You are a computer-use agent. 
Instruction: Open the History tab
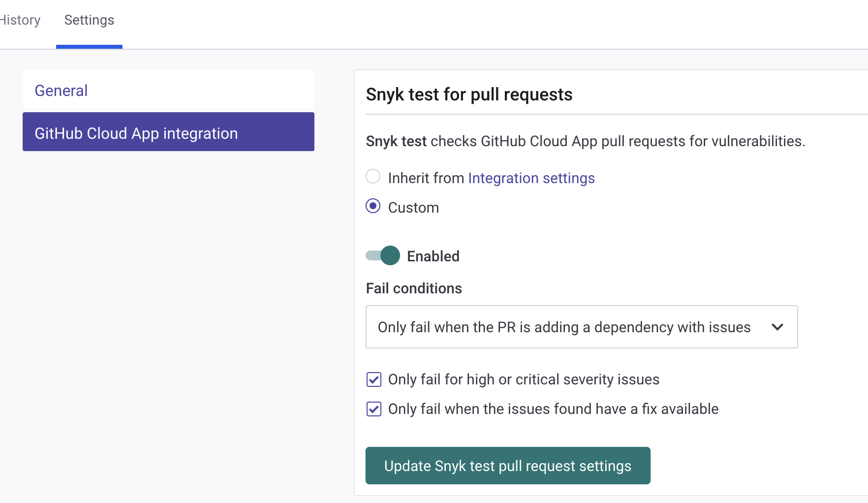tap(20, 20)
